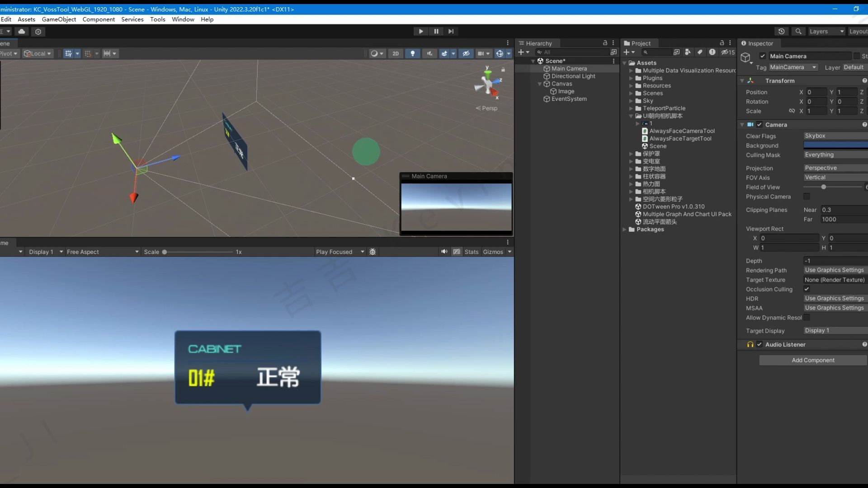Click the search-by-type icon in Project panel
Image resolution: width=868 pixels, height=488 pixels.
click(688, 52)
